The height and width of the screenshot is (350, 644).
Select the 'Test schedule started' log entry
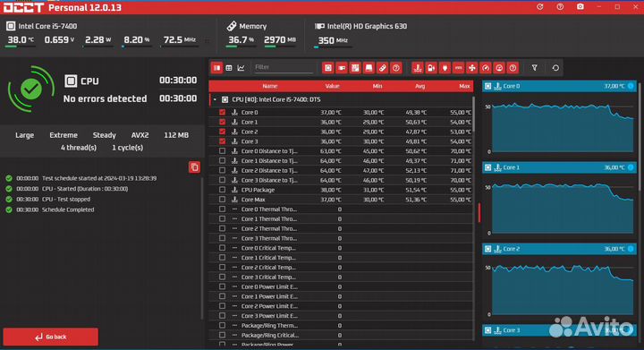(99, 178)
